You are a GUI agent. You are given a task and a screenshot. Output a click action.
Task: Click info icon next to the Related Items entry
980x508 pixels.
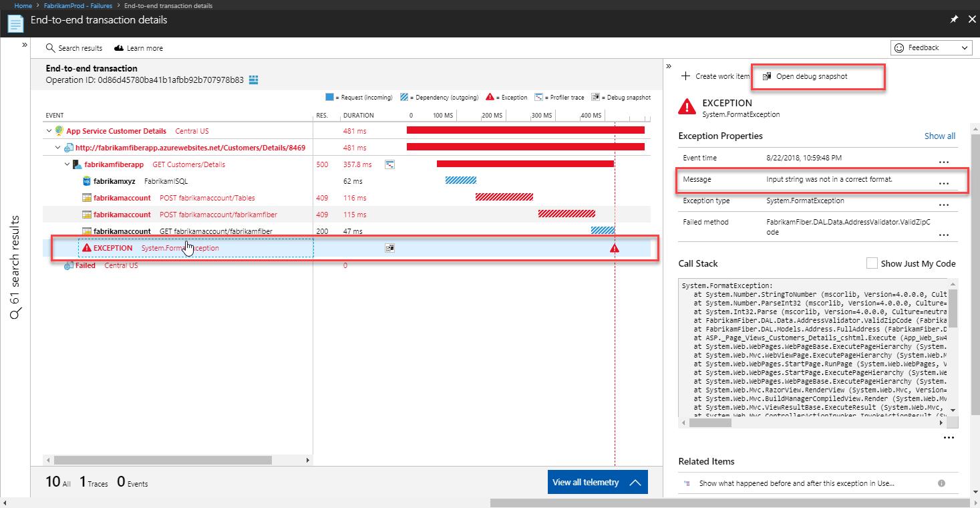pos(942,483)
